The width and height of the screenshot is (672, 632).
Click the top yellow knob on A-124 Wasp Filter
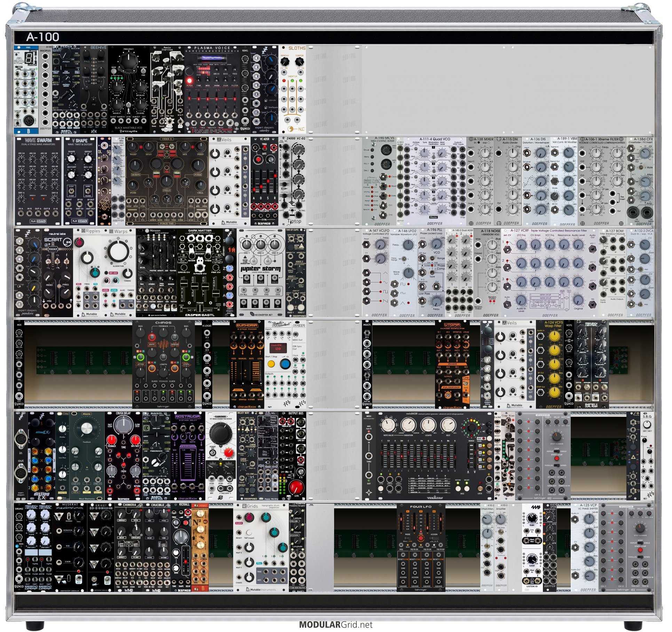tap(555, 336)
